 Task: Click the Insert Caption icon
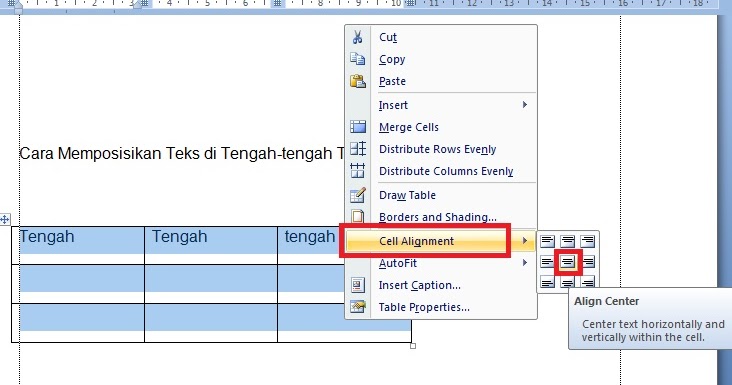(358, 285)
